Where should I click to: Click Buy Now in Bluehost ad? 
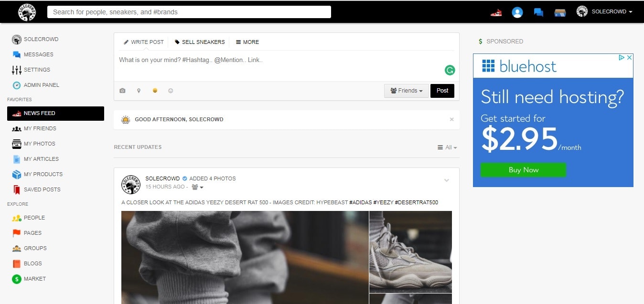(x=523, y=170)
